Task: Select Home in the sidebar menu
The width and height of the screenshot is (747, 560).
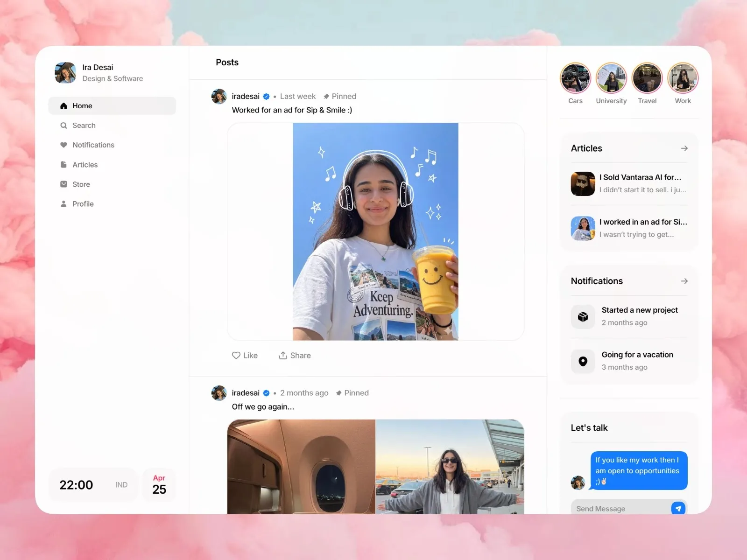Action: point(112,106)
